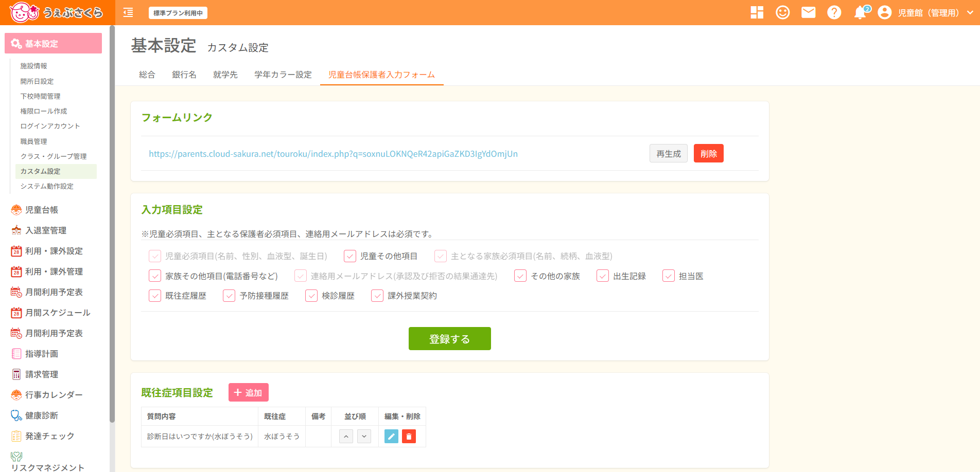Open 利用・課外設定 in the sidebar
This screenshot has width=980, height=472.
[54, 251]
